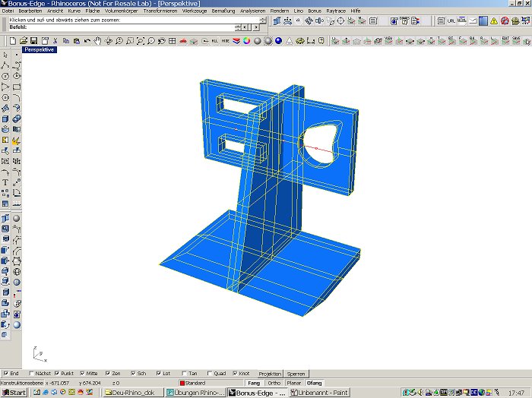Click the New document icon
Viewport: 532px width, 398px height.
(x=14, y=40)
